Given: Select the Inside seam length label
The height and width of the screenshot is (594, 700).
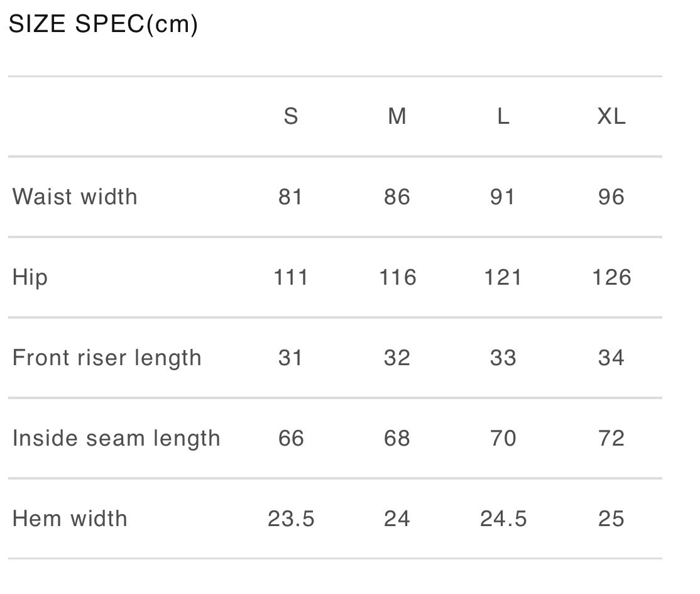Looking at the screenshot, I should click(116, 438).
